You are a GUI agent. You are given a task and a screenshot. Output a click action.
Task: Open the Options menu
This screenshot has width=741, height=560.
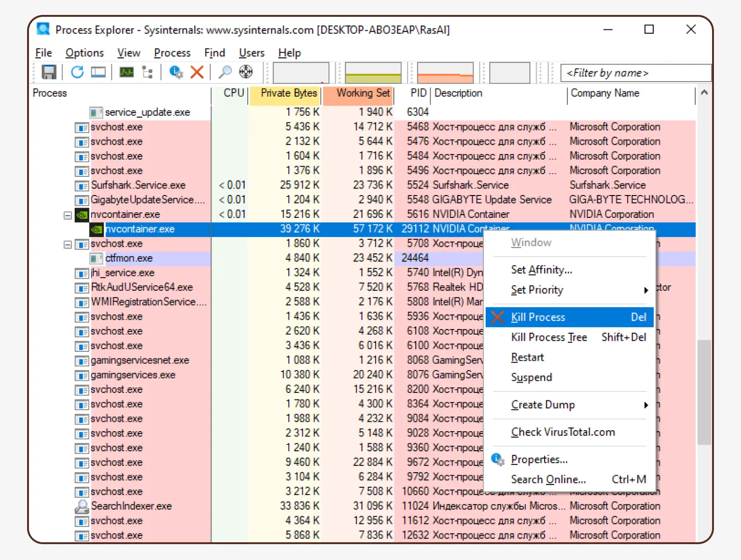pos(84,53)
